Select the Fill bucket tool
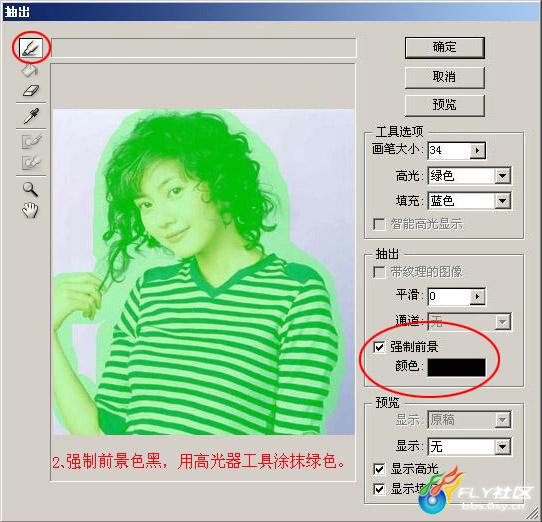The image size is (542, 522). (30, 71)
